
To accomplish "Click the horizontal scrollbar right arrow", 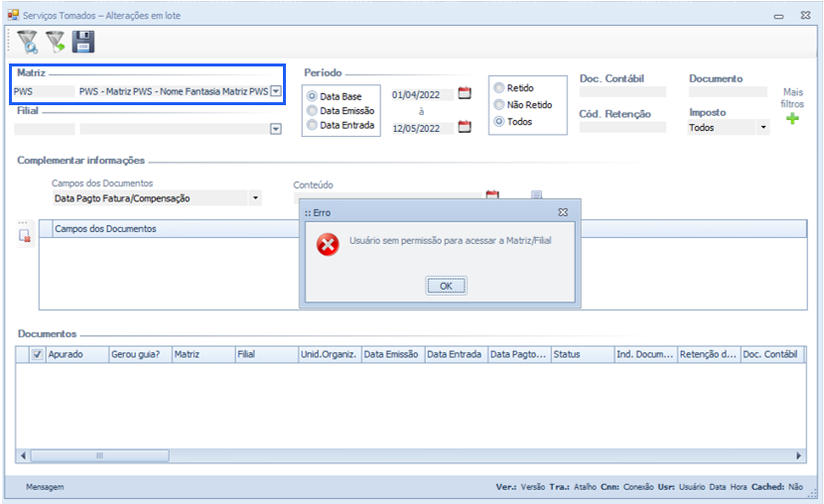I will coord(799,455).
